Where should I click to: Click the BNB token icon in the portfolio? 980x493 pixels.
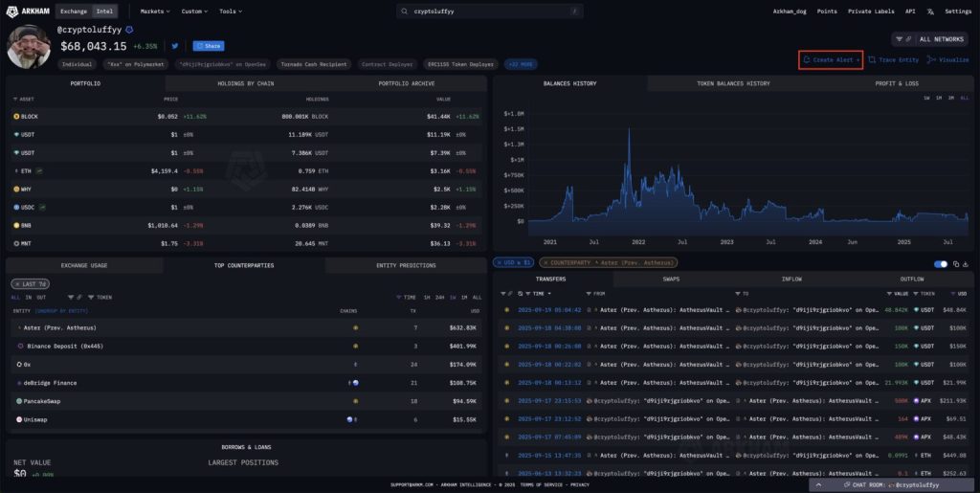click(16, 226)
